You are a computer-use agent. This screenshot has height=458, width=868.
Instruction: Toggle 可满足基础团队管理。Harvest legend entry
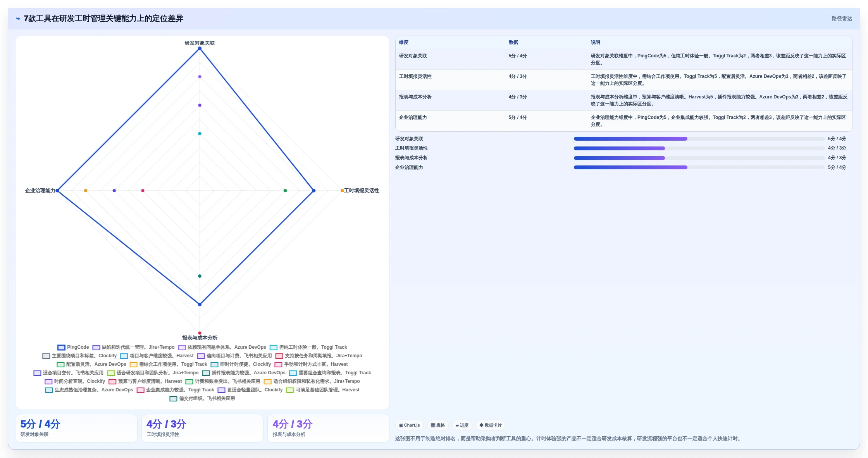[x=323, y=390]
